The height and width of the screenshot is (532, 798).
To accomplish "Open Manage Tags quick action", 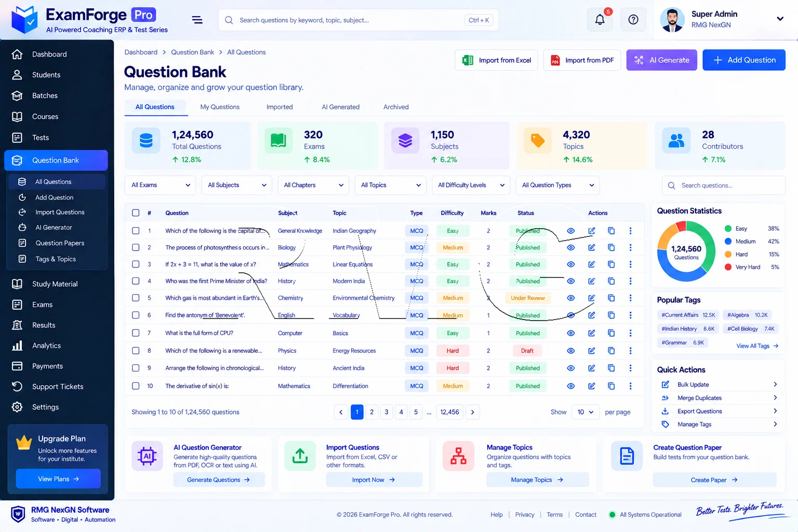I will (719, 424).
